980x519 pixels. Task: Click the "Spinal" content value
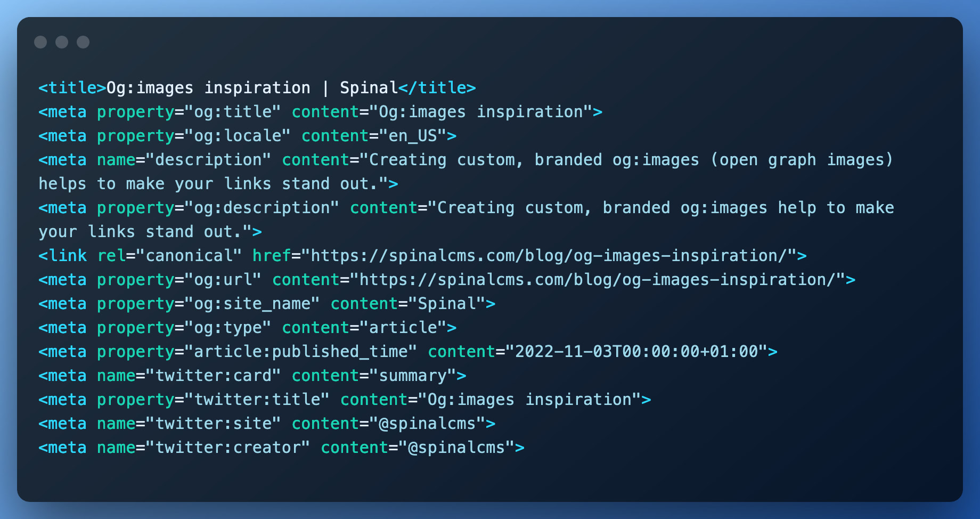tap(447, 303)
